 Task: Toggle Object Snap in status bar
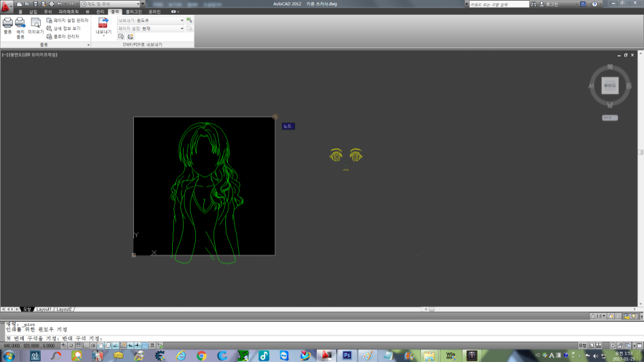pos(101,346)
